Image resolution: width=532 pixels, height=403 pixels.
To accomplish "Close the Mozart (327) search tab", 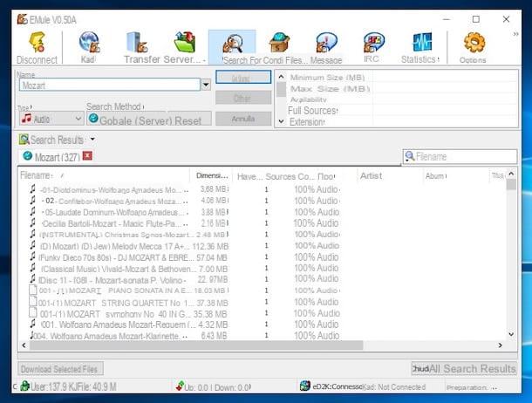I will pyautogui.click(x=87, y=155).
